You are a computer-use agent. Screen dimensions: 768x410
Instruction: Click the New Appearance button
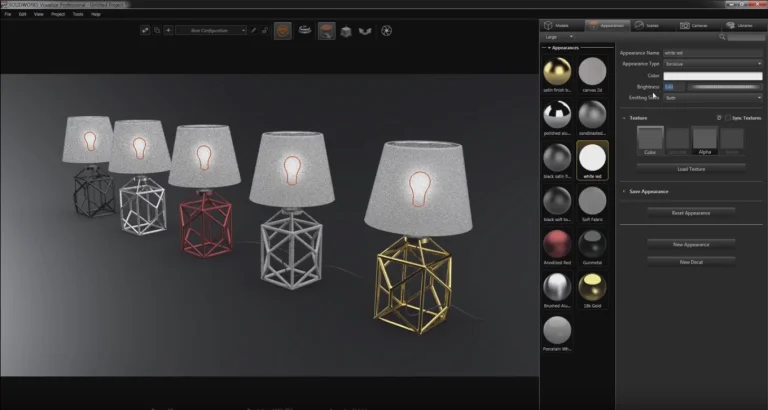691,244
